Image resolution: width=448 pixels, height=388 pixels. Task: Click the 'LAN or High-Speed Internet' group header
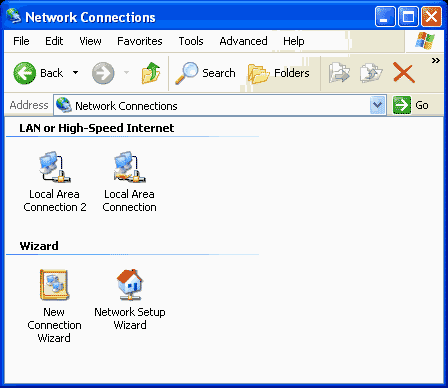pos(97,128)
